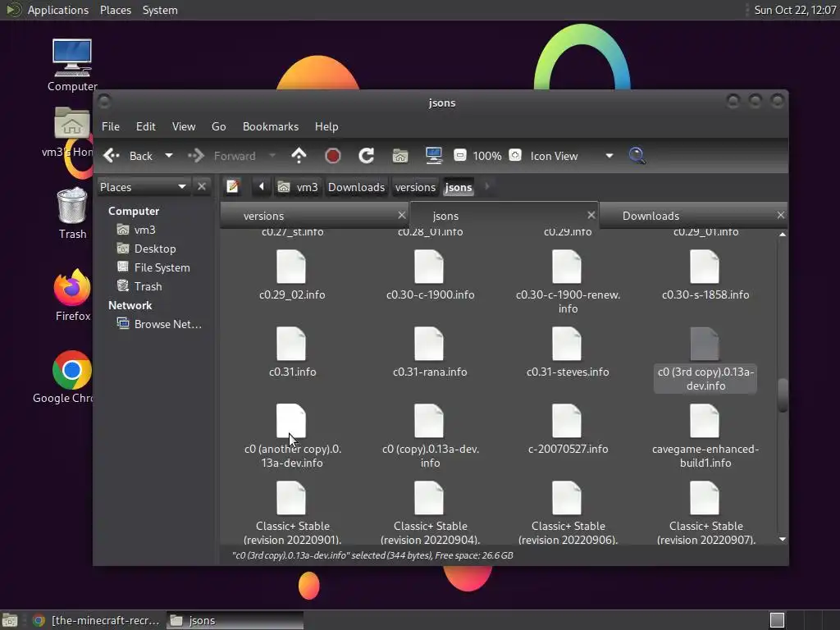Screen dimensions: 840x630
Task: Zoom in with the plus icon
Action: point(515,155)
